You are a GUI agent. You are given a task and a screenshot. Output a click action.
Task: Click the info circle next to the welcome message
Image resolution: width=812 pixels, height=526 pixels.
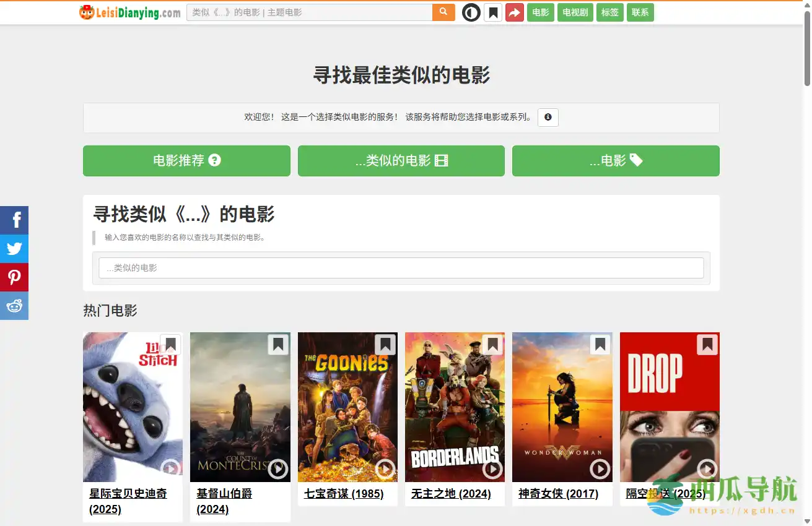coord(548,118)
